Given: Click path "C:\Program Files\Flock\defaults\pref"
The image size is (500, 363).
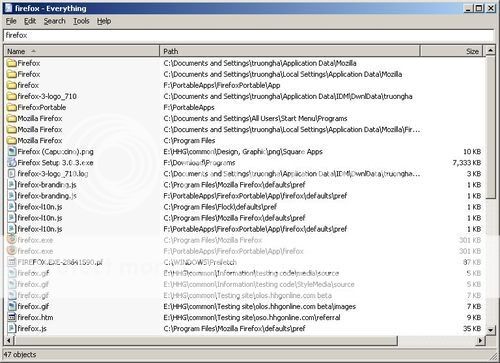Looking at the screenshot, I should [x=220, y=207].
